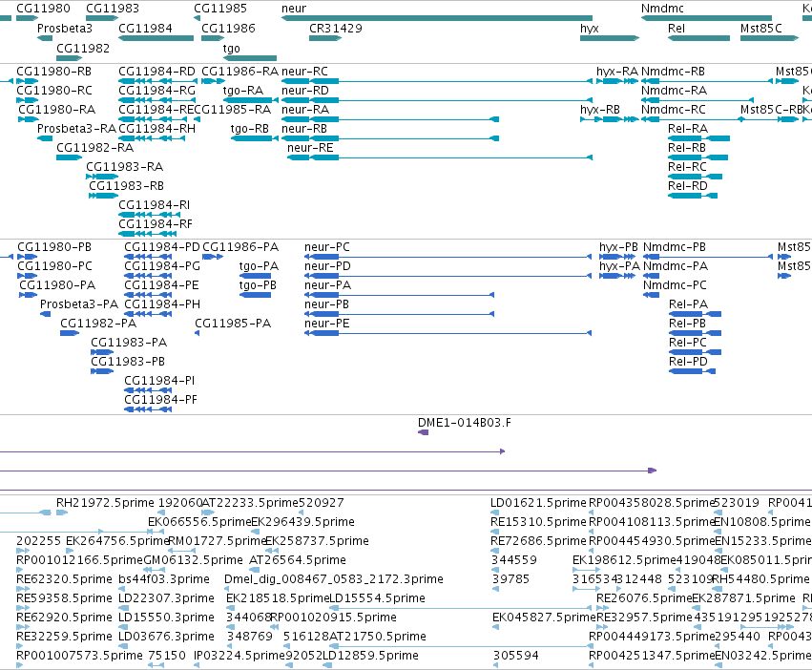Select the Nmdmc-RC transcript

(692, 119)
